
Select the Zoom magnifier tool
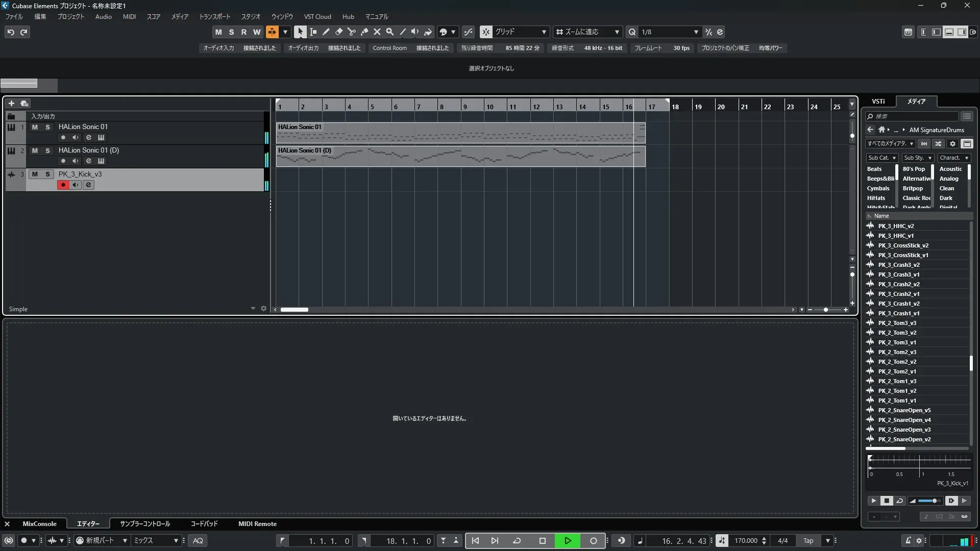(x=390, y=32)
